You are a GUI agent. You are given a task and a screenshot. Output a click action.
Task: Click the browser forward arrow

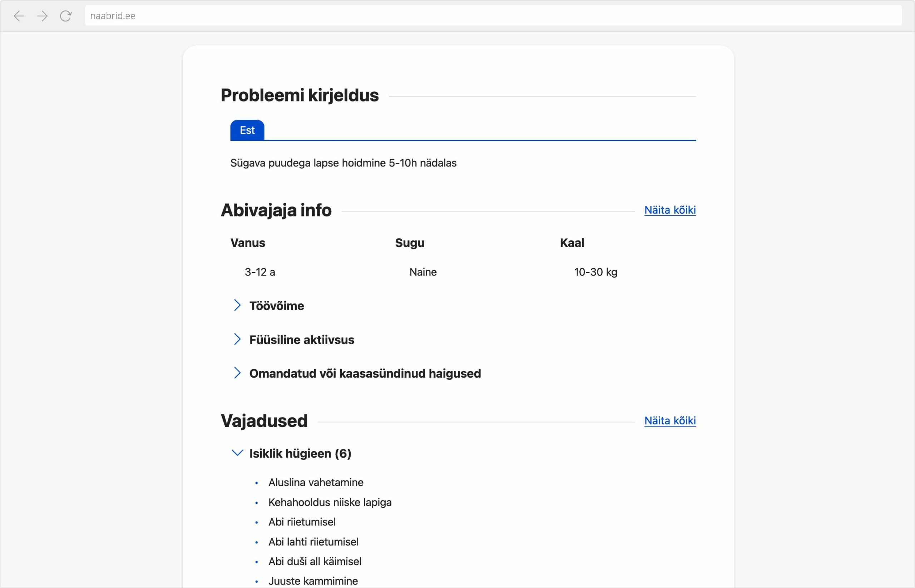coord(43,16)
